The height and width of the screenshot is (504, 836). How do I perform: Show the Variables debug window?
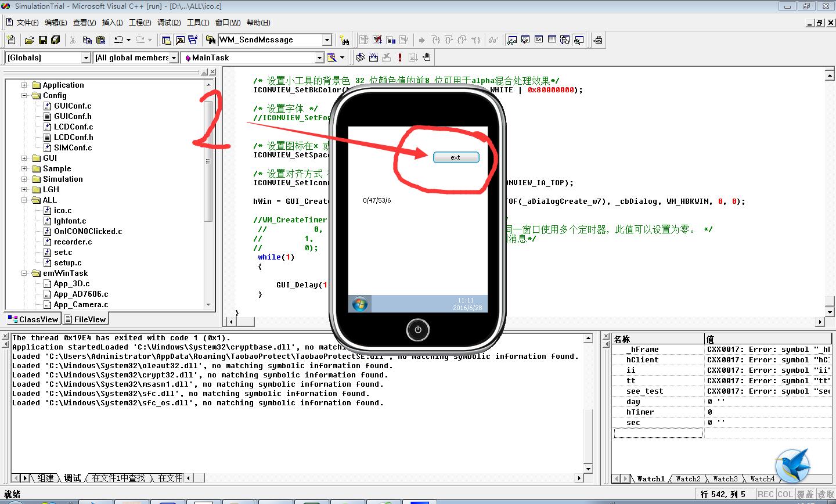pyautogui.click(x=525, y=40)
